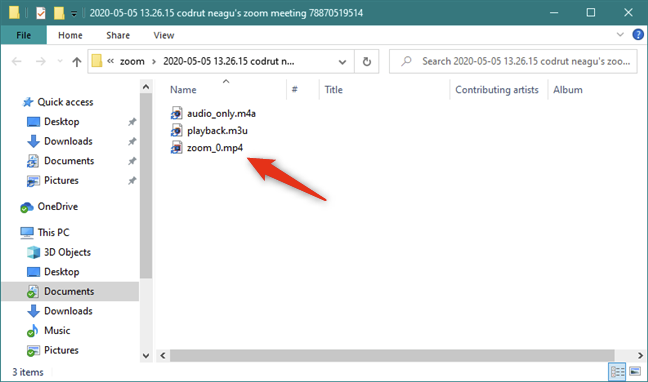Open 3D Objects under This PC
Viewport: 648px width, 382px height.
click(x=67, y=252)
